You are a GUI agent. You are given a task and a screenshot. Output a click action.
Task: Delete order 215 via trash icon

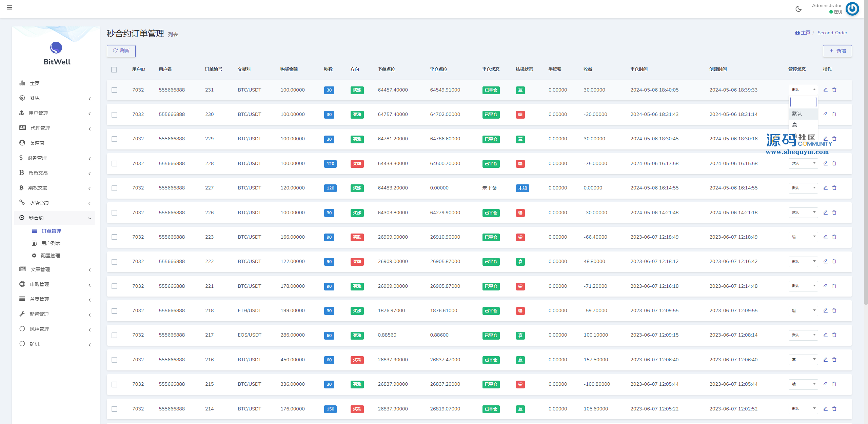pos(834,384)
